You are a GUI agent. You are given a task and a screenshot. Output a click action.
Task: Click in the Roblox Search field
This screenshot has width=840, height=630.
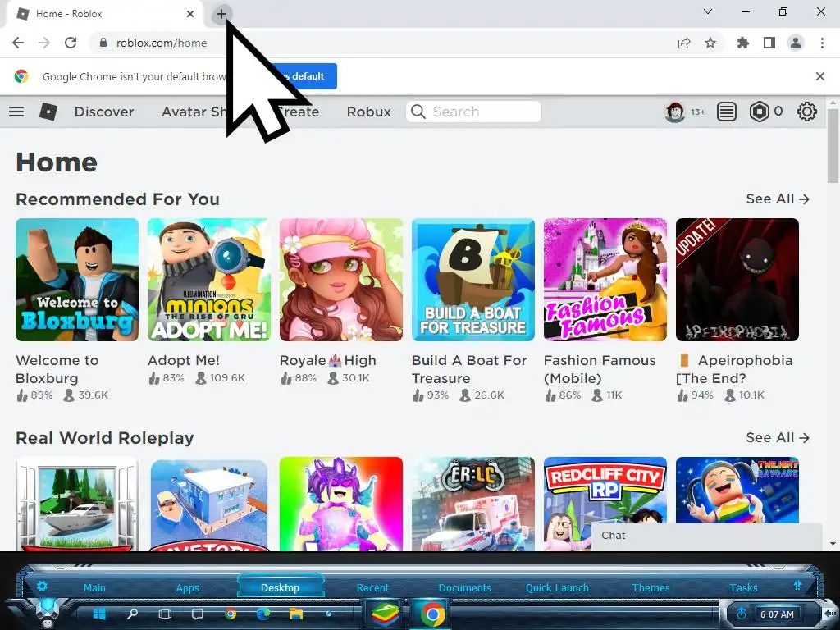473,112
